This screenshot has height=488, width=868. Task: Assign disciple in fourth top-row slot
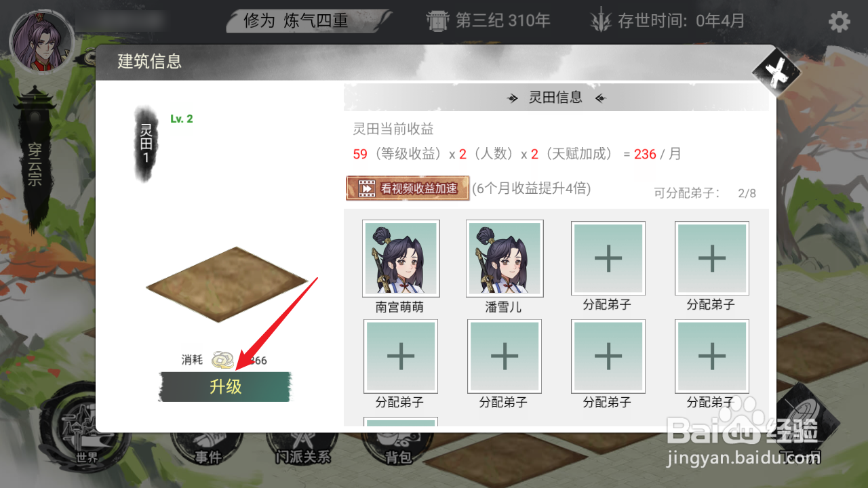click(x=712, y=258)
